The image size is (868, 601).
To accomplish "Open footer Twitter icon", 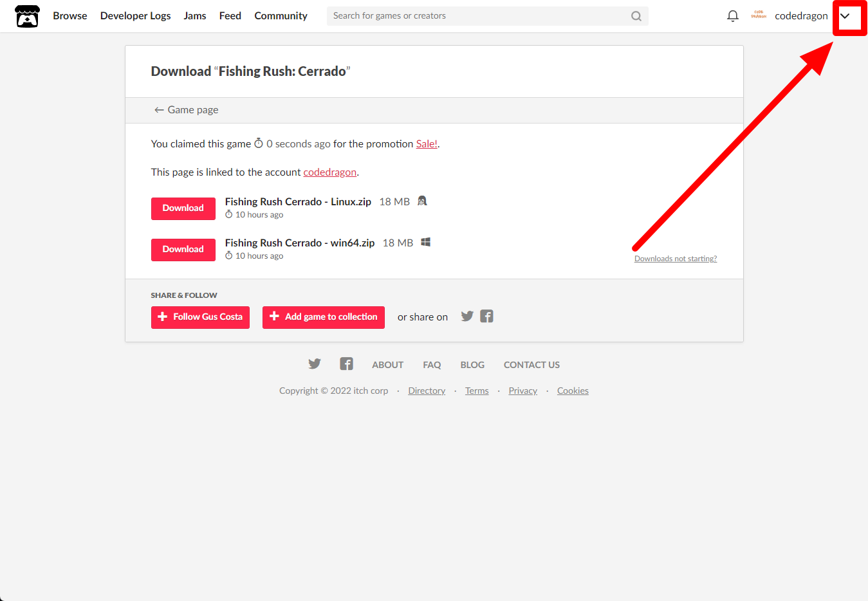I will [x=315, y=364].
